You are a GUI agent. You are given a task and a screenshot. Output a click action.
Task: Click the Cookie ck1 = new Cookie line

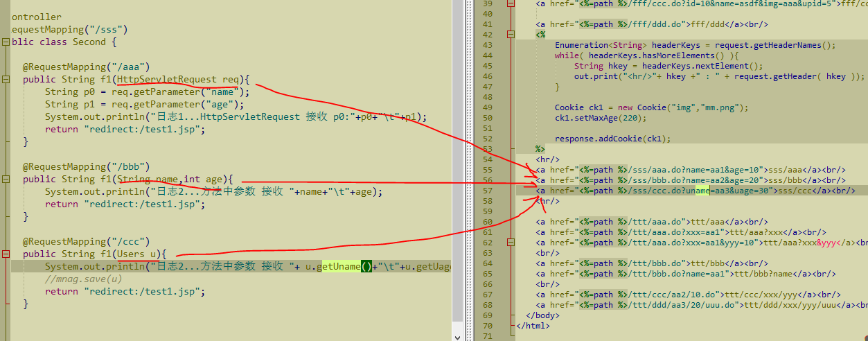(x=652, y=107)
